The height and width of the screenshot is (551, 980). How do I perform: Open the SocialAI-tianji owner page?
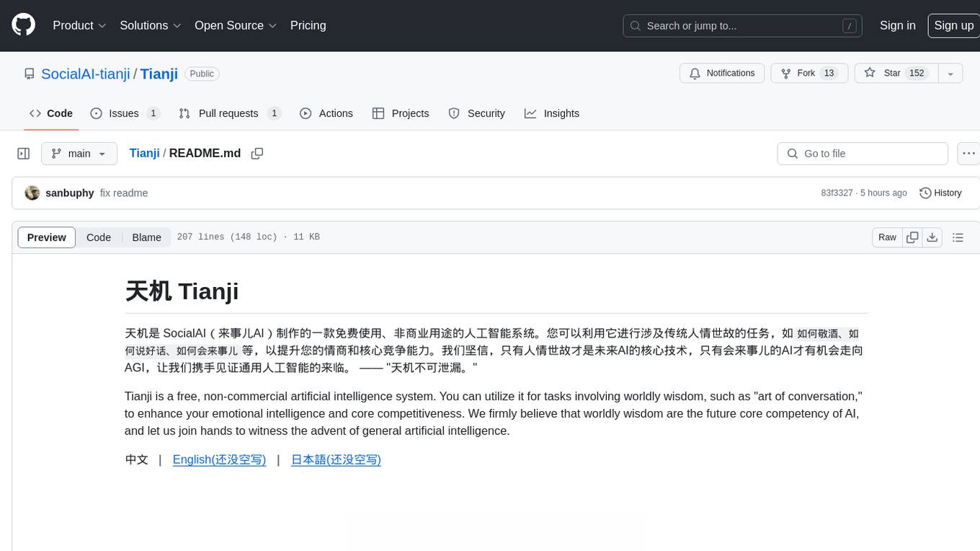tap(86, 74)
